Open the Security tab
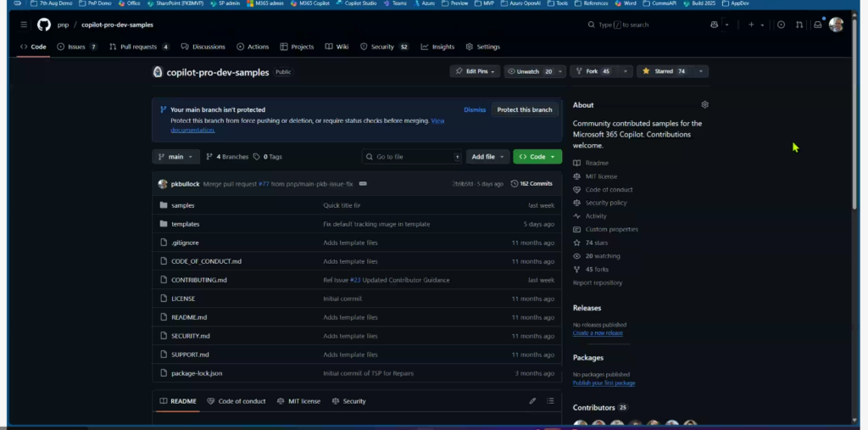This screenshot has height=430, width=868. (384, 47)
